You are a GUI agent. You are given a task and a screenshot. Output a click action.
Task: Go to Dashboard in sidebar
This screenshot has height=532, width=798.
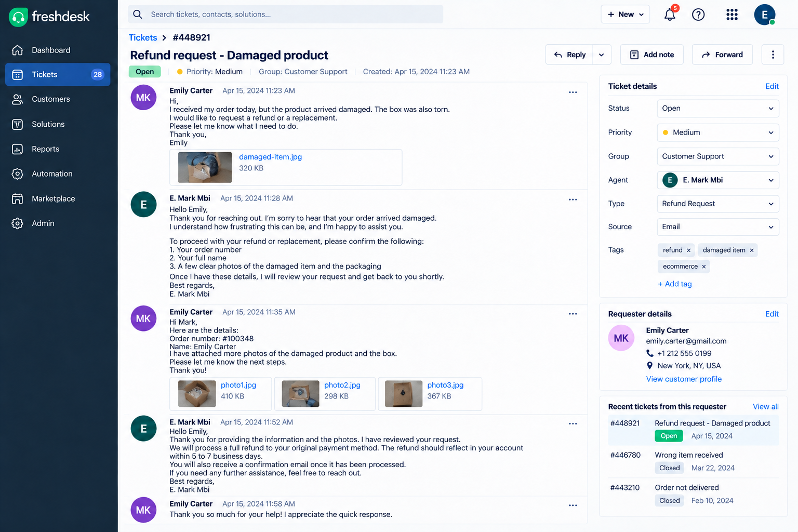click(x=58, y=50)
